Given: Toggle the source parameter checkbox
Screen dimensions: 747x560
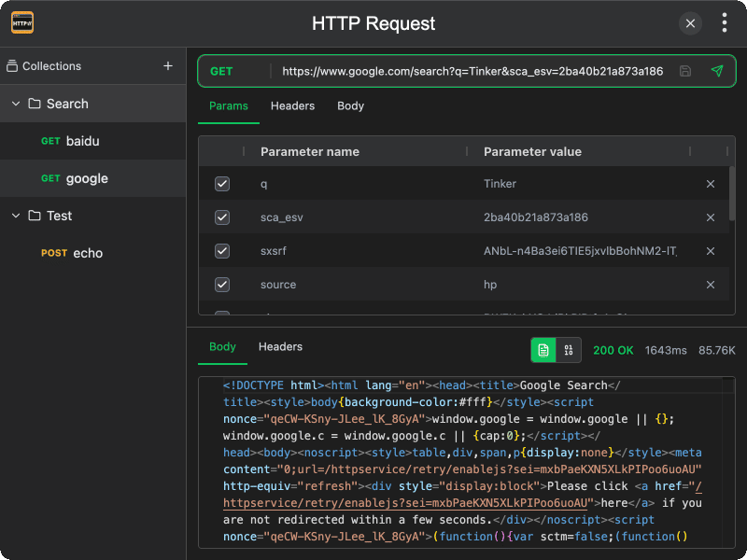Looking at the screenshot, I should point(222,285).
